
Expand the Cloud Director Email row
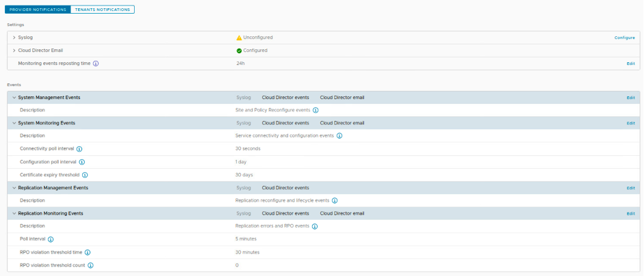click(14, 51)
